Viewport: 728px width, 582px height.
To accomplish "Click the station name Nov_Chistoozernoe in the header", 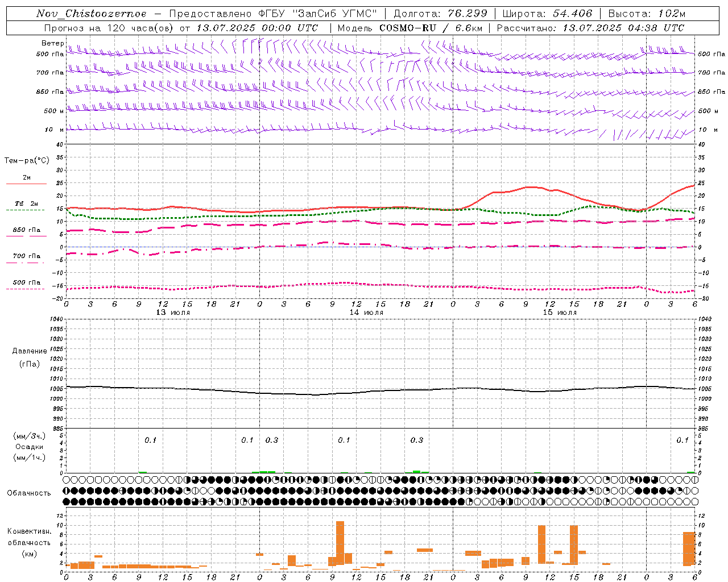I will 91,14.
